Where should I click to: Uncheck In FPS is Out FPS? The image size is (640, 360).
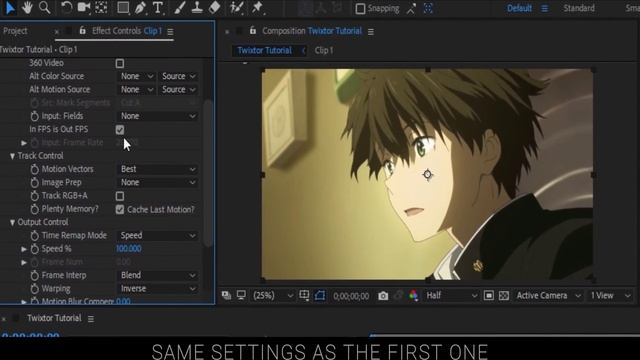coord(120,130)
